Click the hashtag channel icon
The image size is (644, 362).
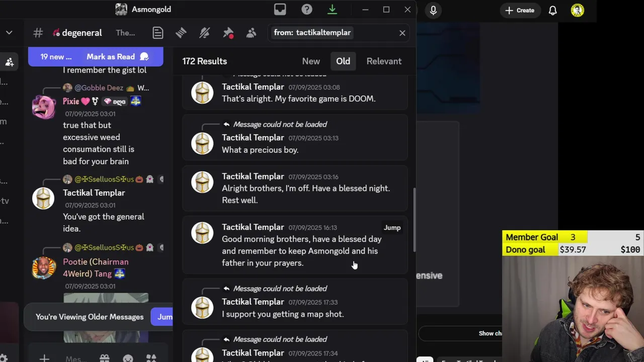(38, 33)
